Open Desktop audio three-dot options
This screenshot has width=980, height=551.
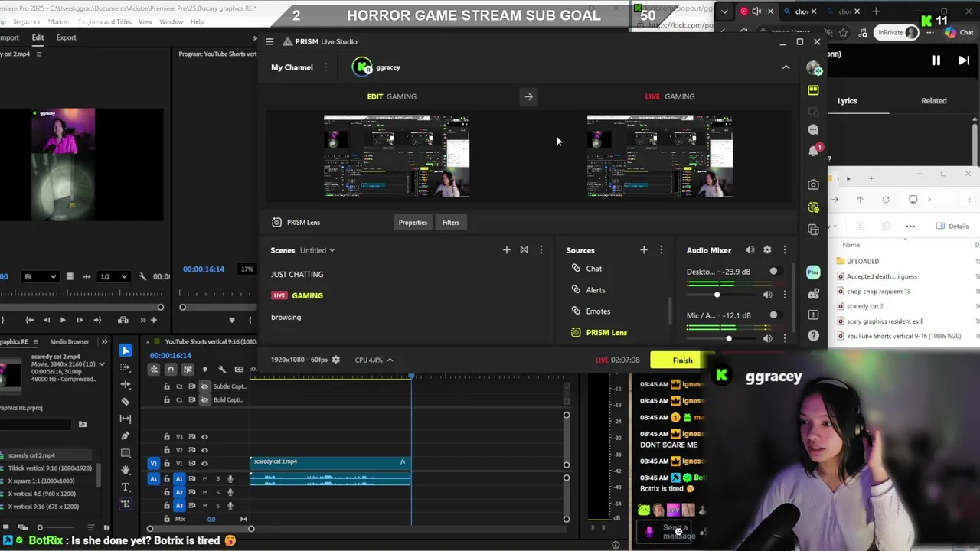click(784, 295)
